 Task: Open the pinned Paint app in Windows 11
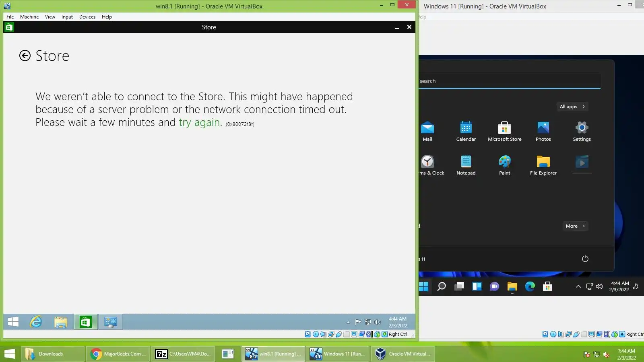coord(505,165)
